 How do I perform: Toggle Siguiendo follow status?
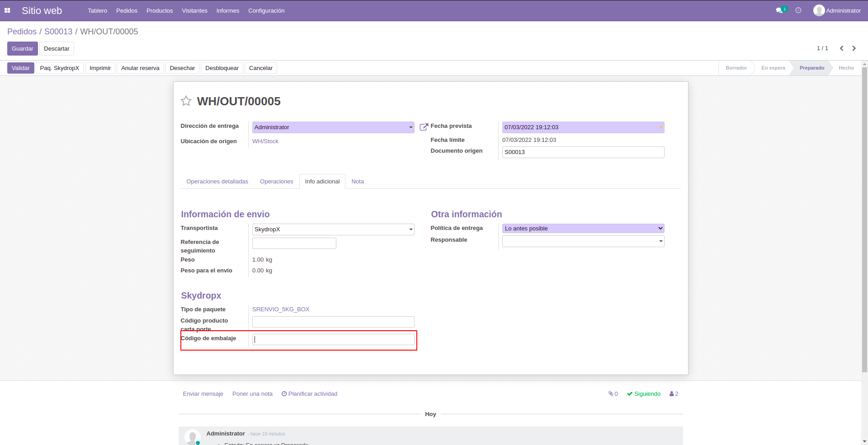[x=643, y=394]
